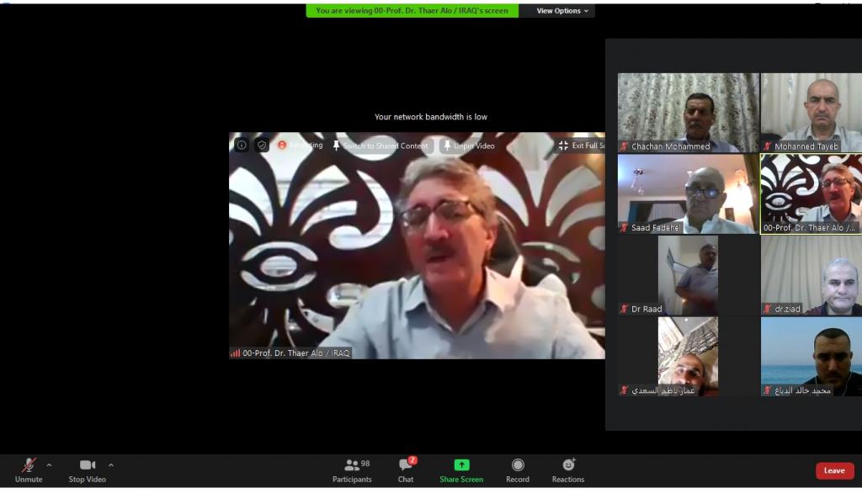Unpin Video of the speaker
The image size is (862, 504).
click(x=469, y=146)
